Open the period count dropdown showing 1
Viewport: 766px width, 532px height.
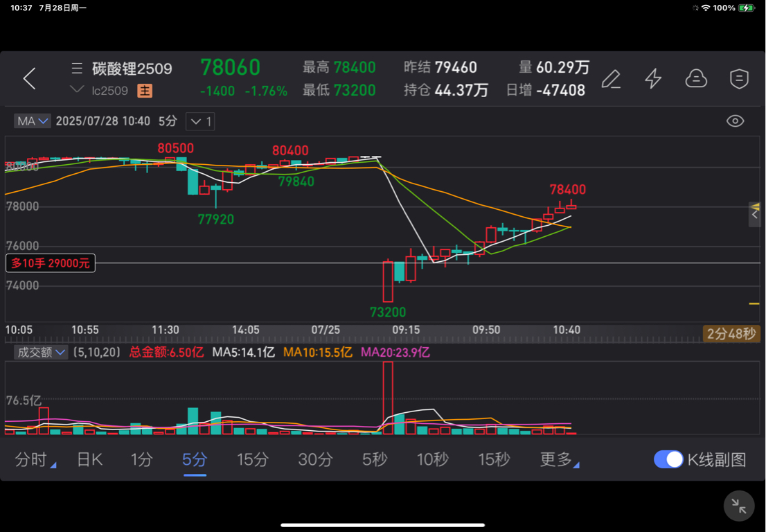(200, 122)
